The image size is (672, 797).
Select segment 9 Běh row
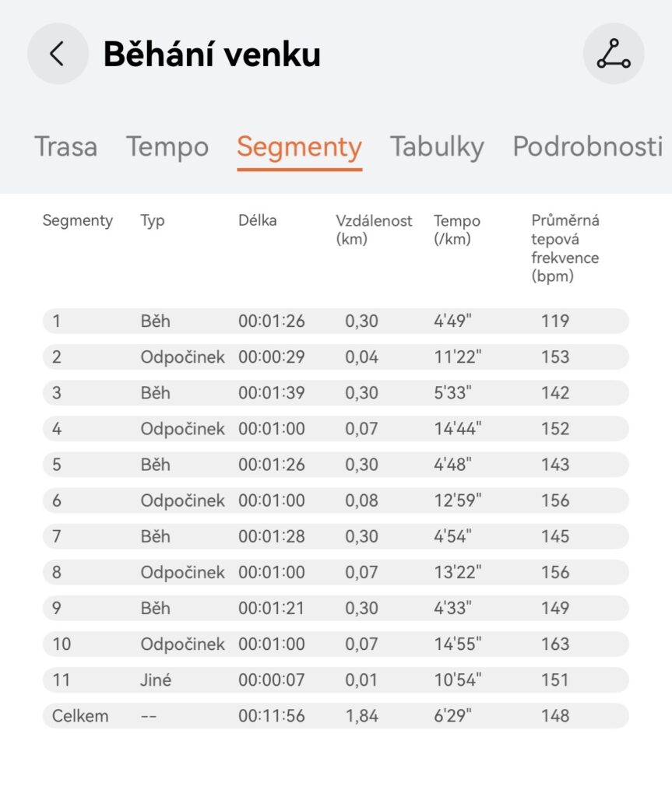click(x=335, y=608)
